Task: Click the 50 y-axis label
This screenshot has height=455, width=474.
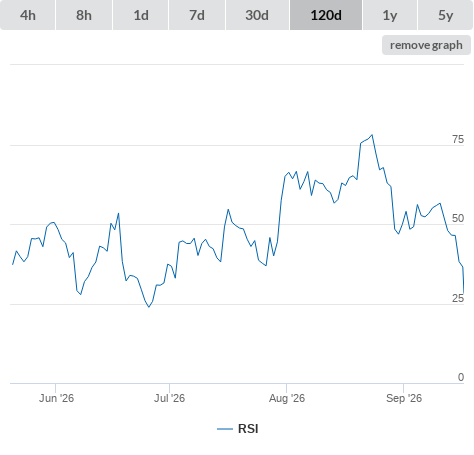Action: tap(458, 218)
